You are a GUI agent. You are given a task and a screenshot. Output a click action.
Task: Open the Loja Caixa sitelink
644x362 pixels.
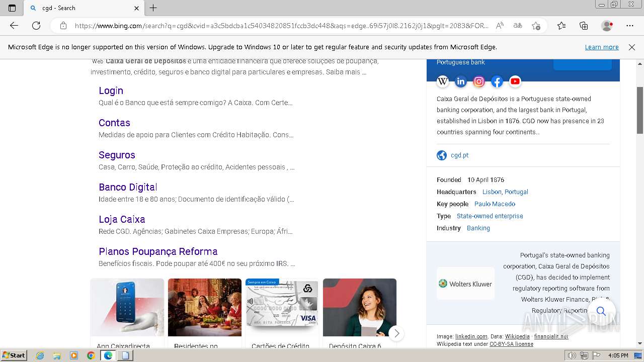pos(122,219)
